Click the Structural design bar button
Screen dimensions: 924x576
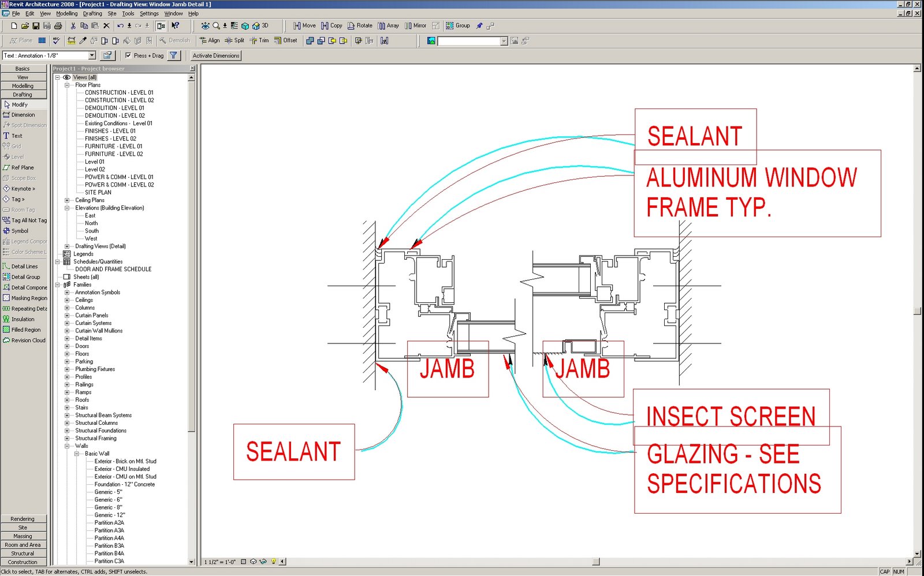[23, 553]
